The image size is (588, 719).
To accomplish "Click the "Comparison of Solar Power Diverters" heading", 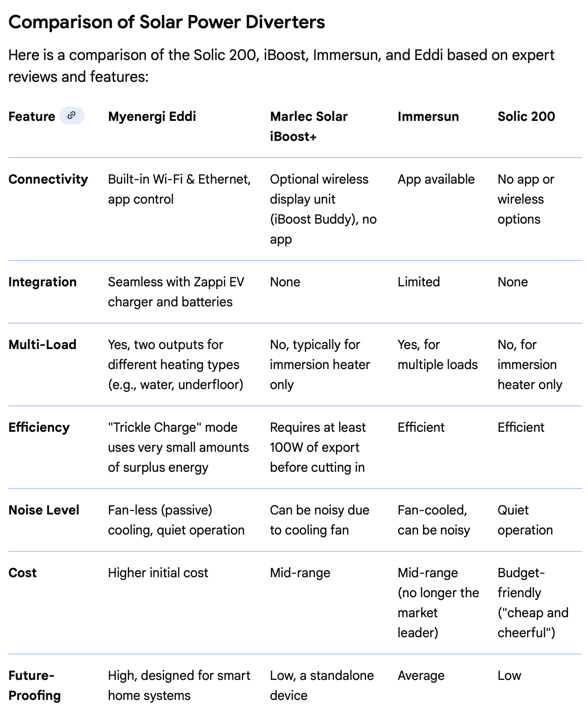I will coord(166,22).
